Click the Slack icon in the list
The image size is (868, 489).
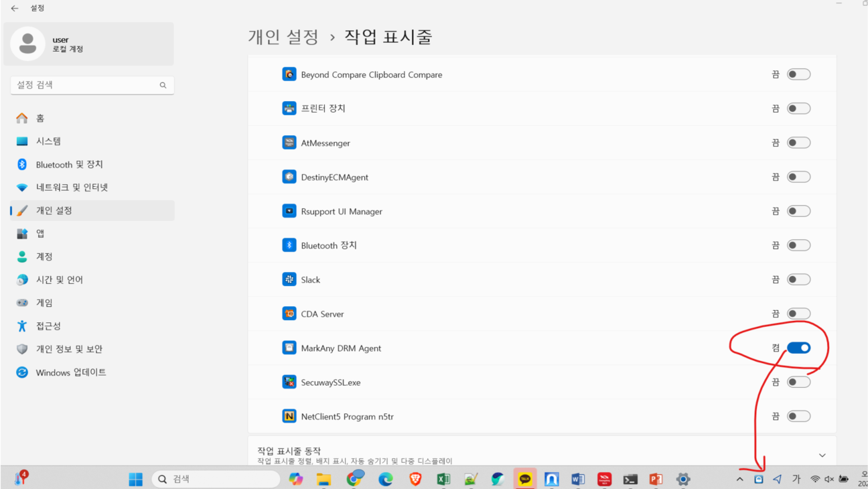point(289,279)
